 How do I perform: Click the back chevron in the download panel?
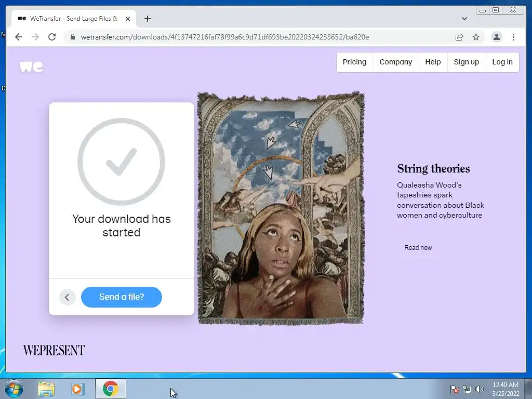pyautogui.click(x=67, y=297)
